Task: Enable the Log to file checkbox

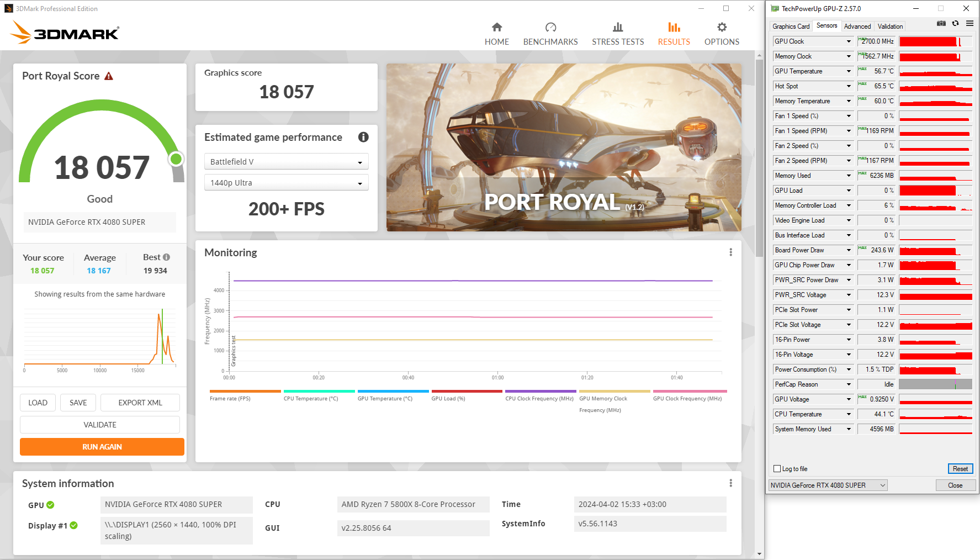Action: (777, 469)
